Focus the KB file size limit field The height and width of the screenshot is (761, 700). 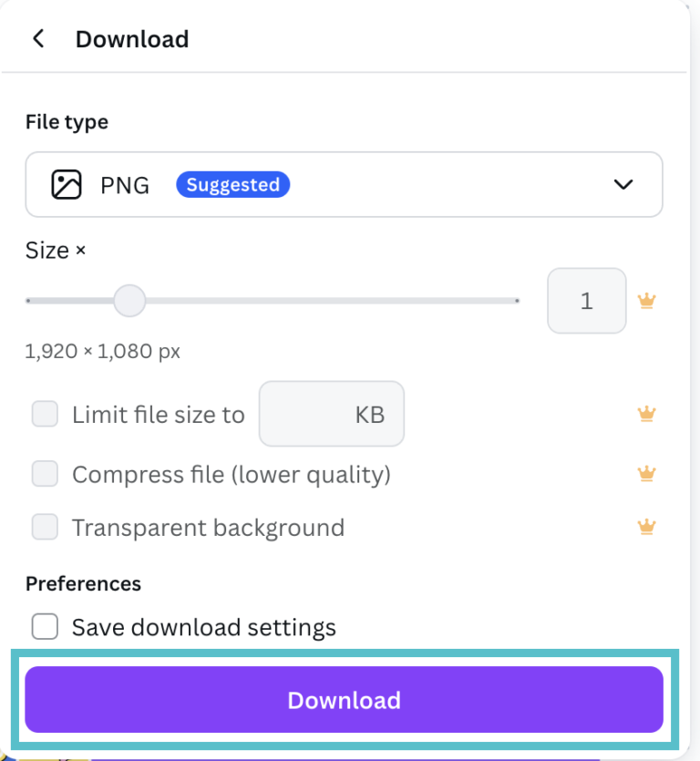331,415
